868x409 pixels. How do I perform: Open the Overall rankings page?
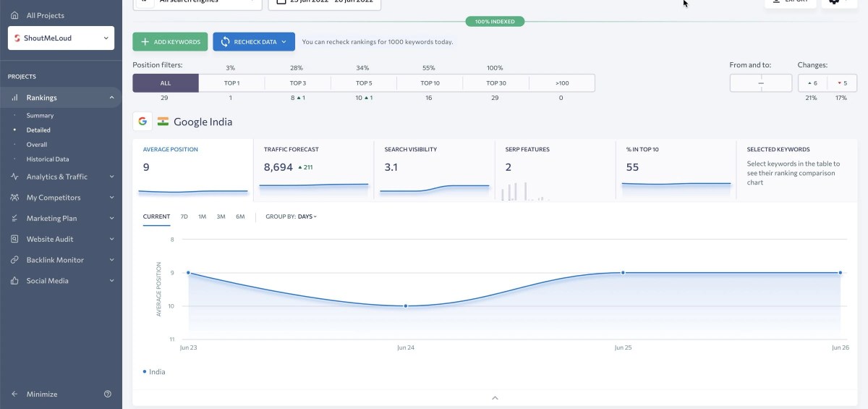pos(37,145)
